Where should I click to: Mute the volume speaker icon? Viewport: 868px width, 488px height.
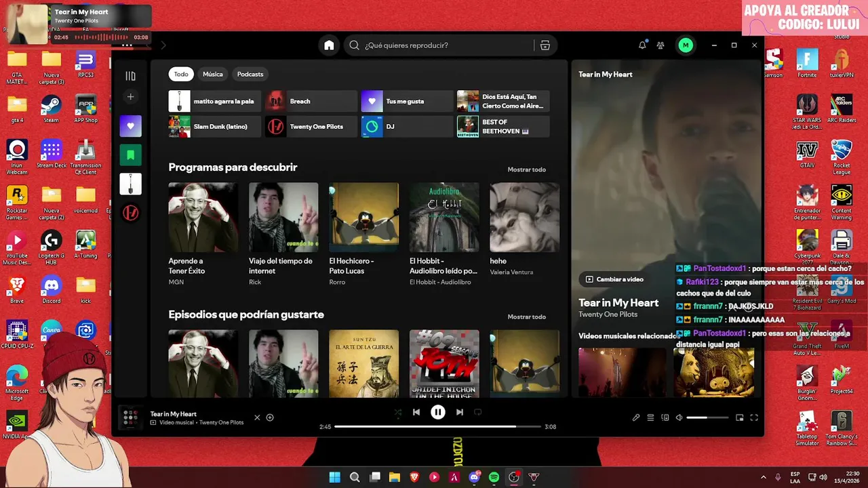click(x=679, y=418)
